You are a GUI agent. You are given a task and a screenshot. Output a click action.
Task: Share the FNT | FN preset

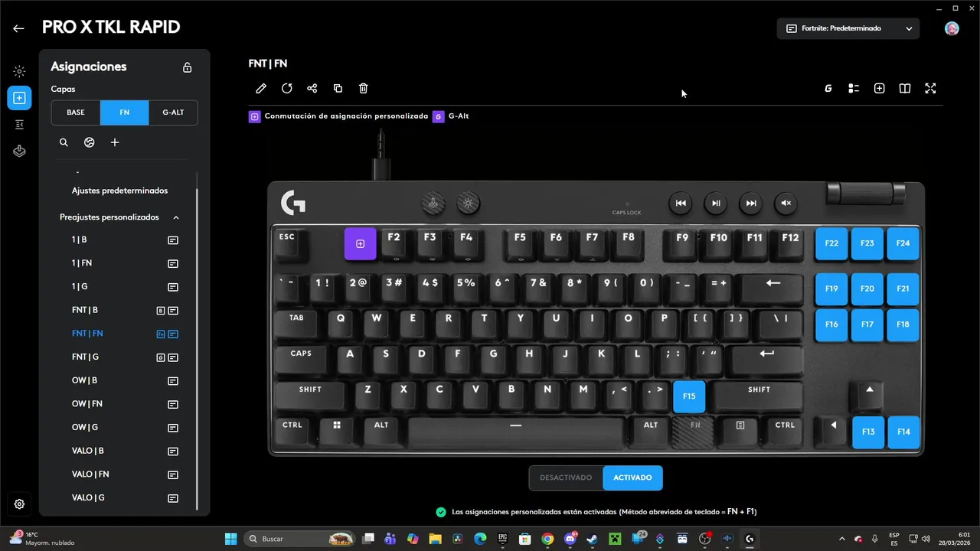click(x=312, y=89)
